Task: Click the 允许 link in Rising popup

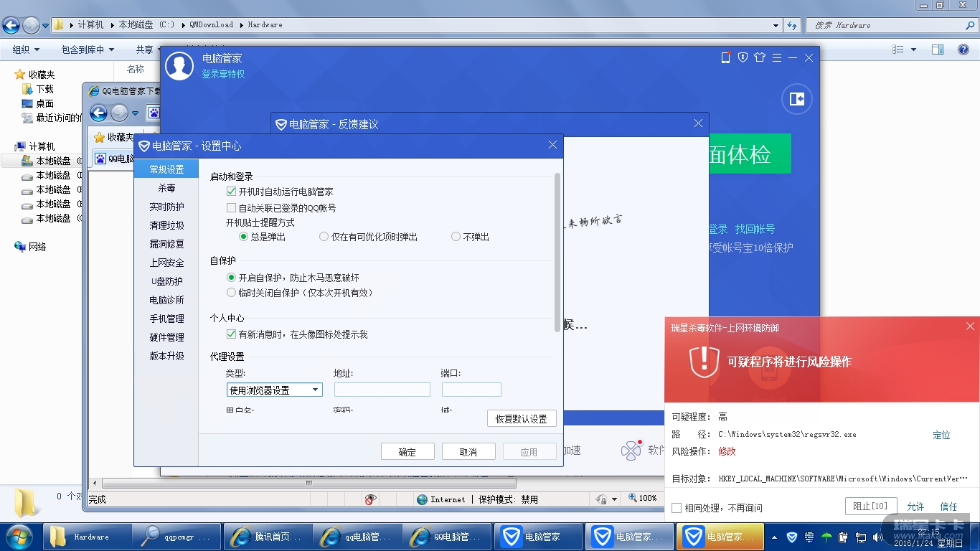Action: (x=915, y=507)
